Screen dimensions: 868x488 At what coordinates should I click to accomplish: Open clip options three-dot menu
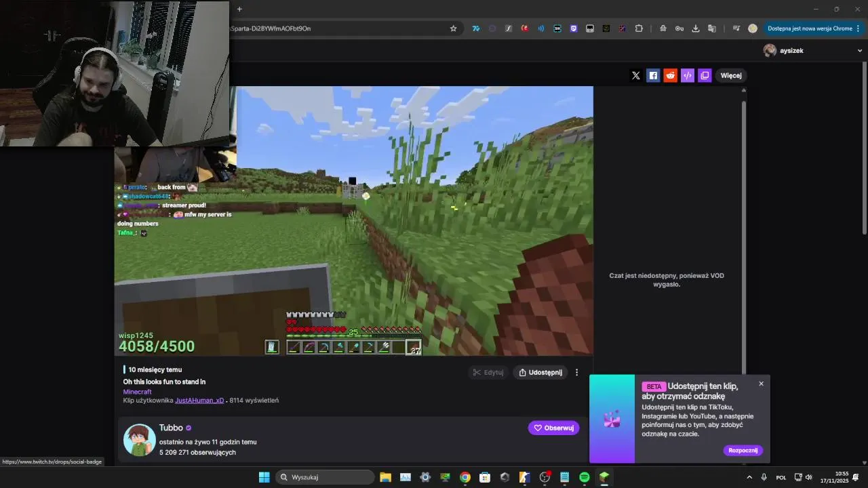pyautogui.click(x=577, y=372)
